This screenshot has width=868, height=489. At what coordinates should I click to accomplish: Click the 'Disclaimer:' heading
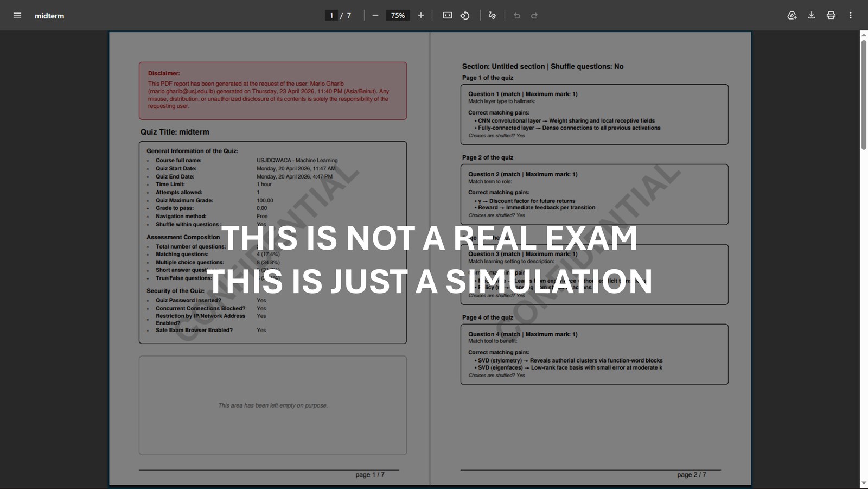tap(164, 73)
